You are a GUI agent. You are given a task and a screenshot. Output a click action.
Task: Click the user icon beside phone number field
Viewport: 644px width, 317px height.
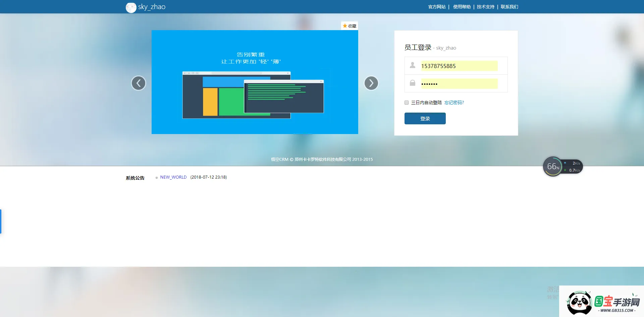coord(412,66)
